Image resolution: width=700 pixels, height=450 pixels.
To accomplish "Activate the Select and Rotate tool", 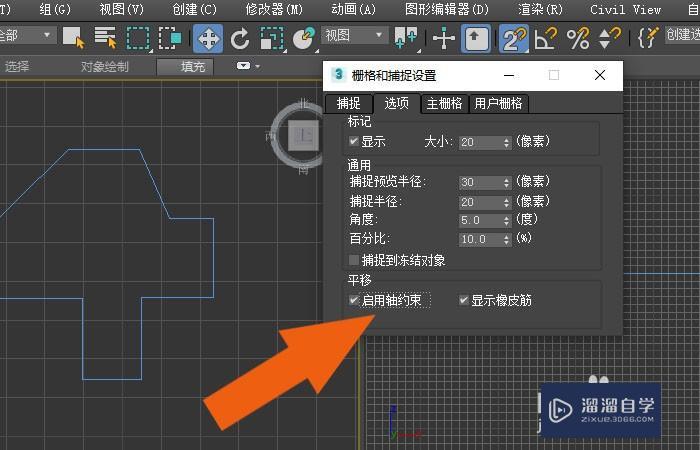I will pos(240,38).
